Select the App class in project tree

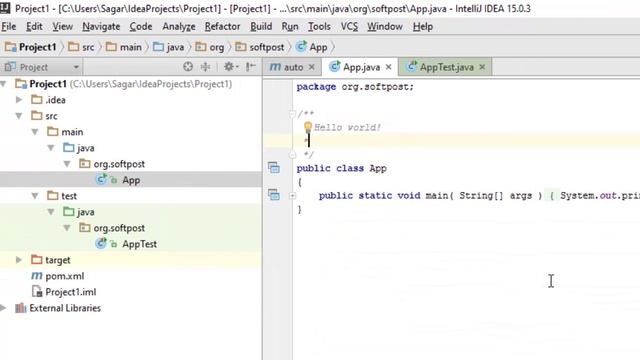click(131, 180)
